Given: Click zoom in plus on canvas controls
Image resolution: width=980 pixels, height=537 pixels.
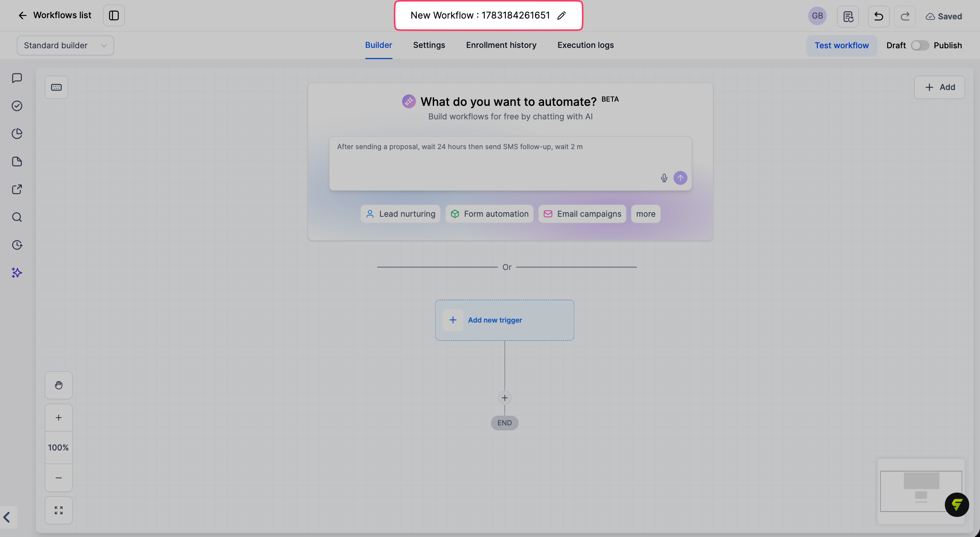Looking at the screenshot, I should (x=59, y=418).
